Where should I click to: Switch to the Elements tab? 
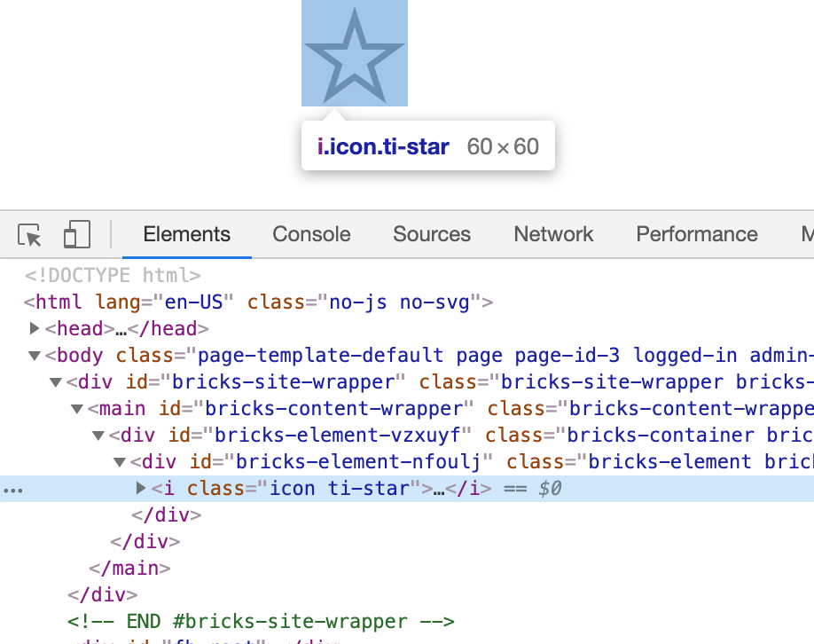tap(187, 234)
